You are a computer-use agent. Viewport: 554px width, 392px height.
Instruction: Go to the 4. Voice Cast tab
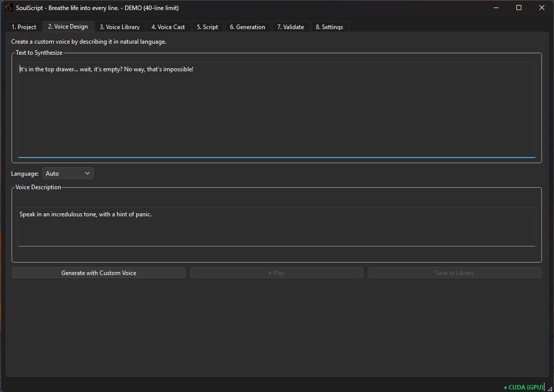168,27
